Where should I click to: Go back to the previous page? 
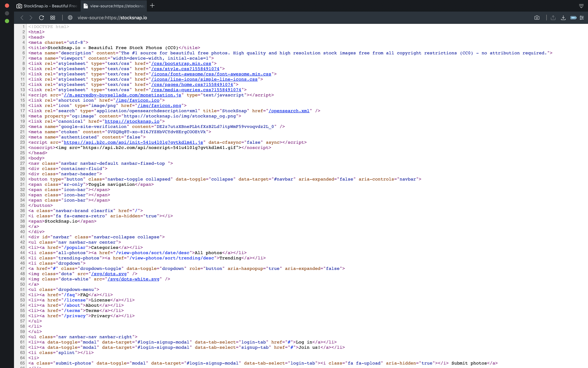22,18
